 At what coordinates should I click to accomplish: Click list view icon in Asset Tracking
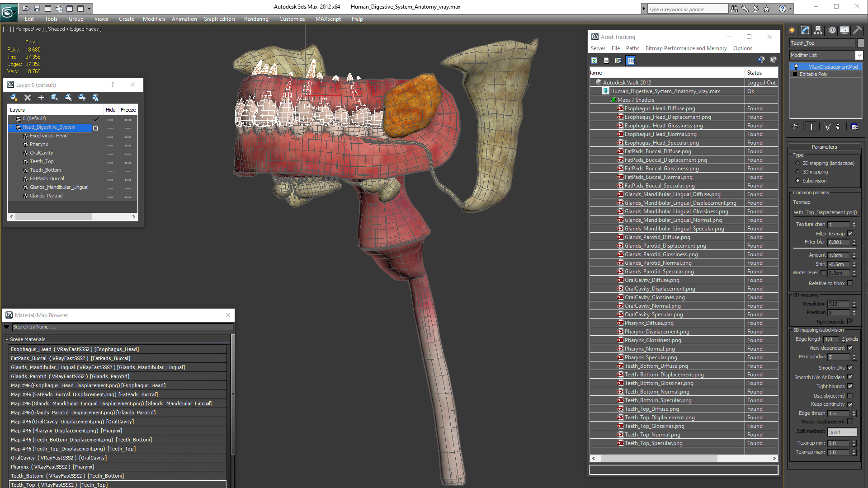point(607,61)
